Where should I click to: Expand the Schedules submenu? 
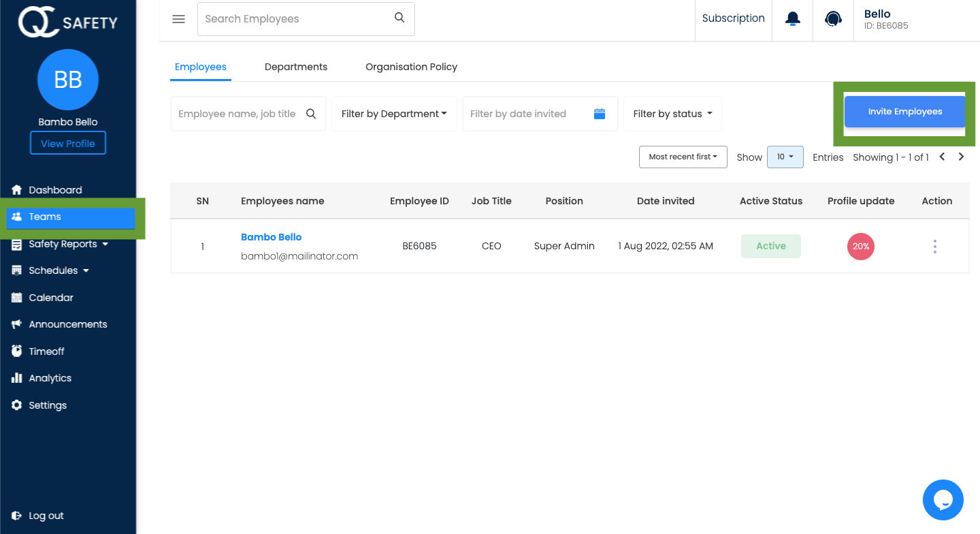click(x=54, y=270)
